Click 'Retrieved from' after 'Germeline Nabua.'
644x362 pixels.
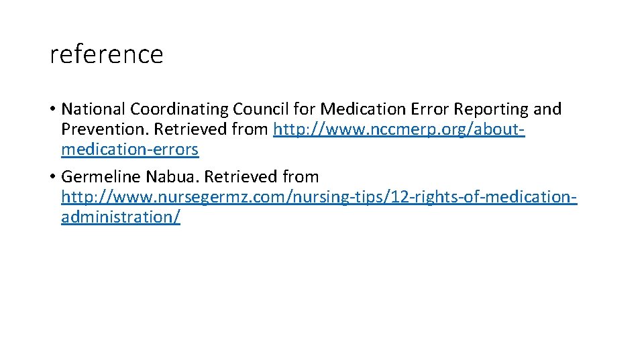(261, 177)
